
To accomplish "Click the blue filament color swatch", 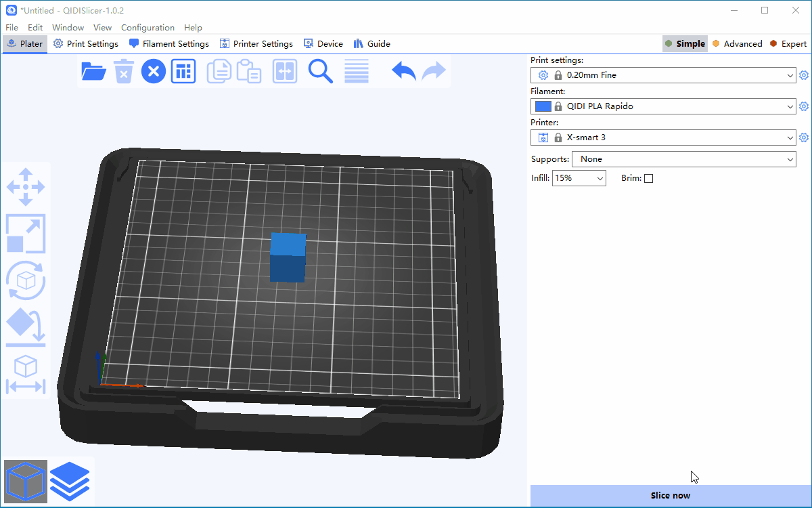I will click(543, 106).
